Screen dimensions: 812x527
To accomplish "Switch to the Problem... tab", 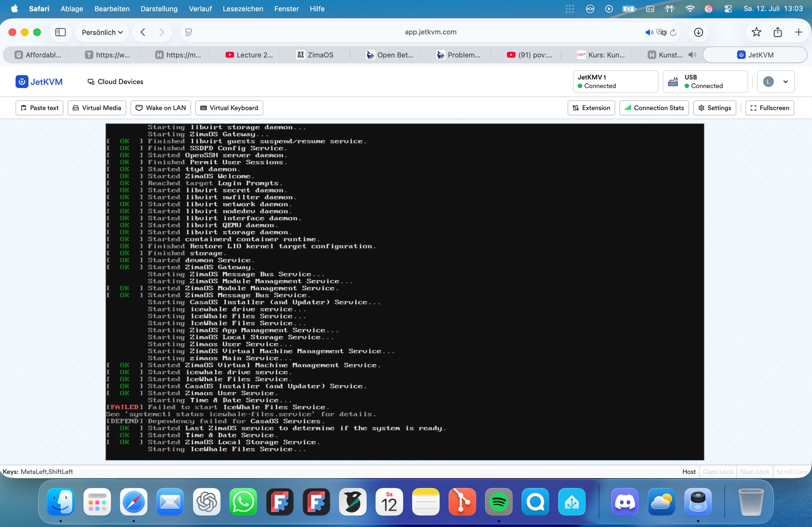I will [x=459, y=55].
